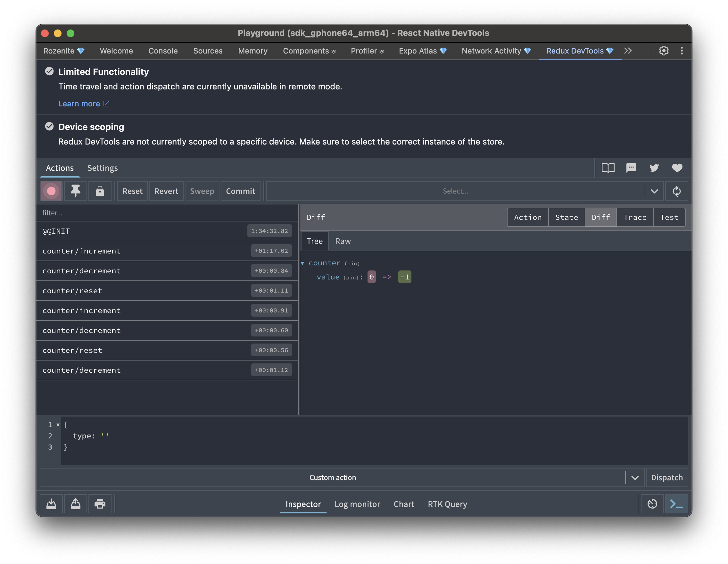This screenshot has width=728, height=564.
Task: Click the heart support icon
Action: pyautogui.click(x=677, y=168)
